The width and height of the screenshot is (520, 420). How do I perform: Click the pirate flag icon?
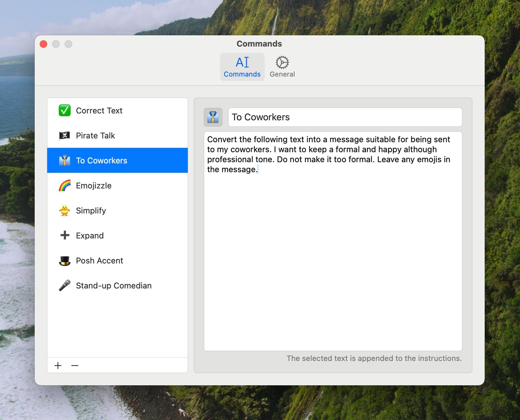pos(65,136)
